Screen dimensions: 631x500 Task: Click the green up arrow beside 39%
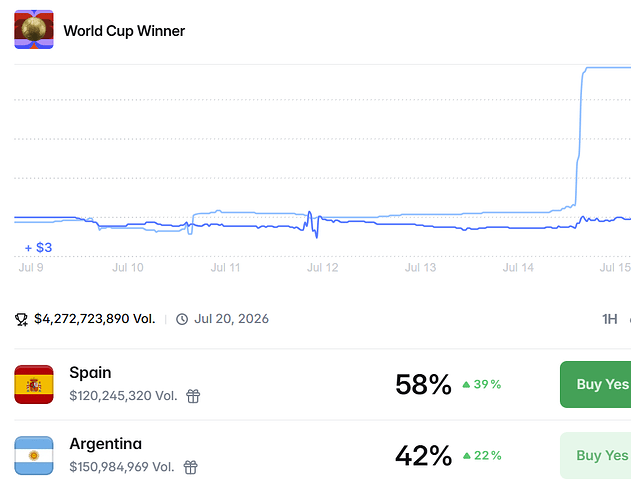pyautogui.click(x=466, y=384)
